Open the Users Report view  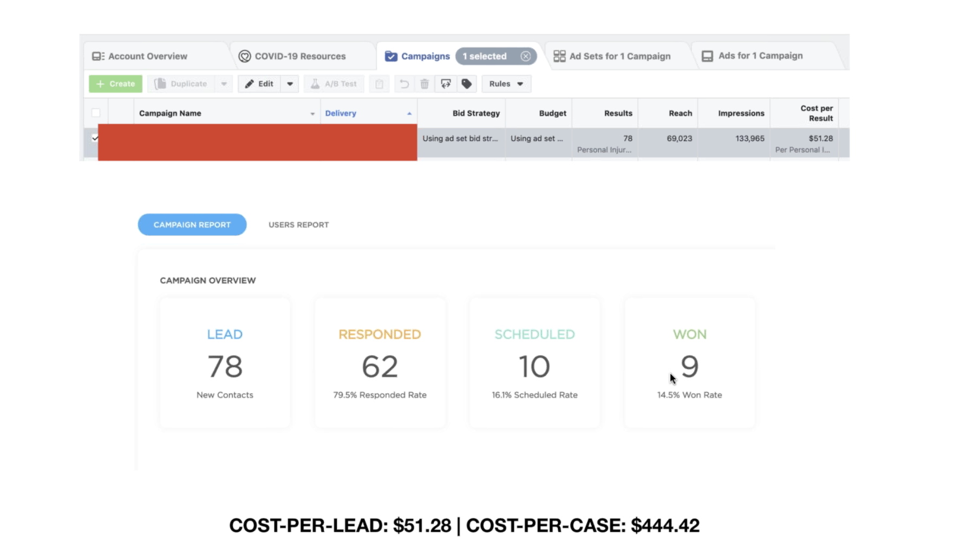pyautogui.click(x=298, y=225)
